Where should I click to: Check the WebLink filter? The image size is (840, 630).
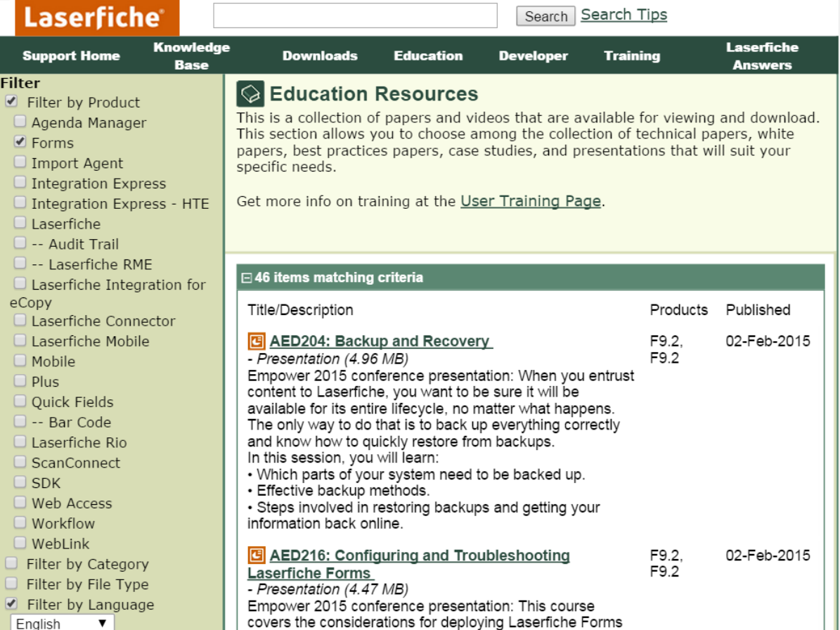pyautogui.click(x=20, y=543)
